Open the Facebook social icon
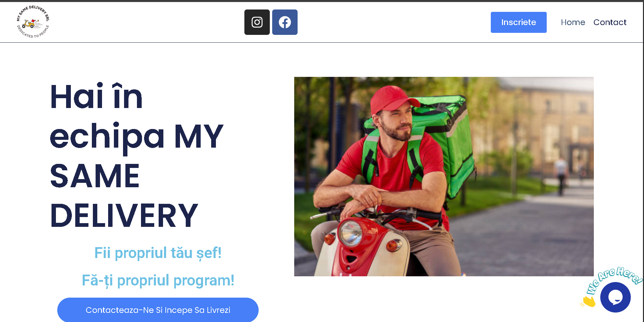644x322 pixels. coord(285,22)
